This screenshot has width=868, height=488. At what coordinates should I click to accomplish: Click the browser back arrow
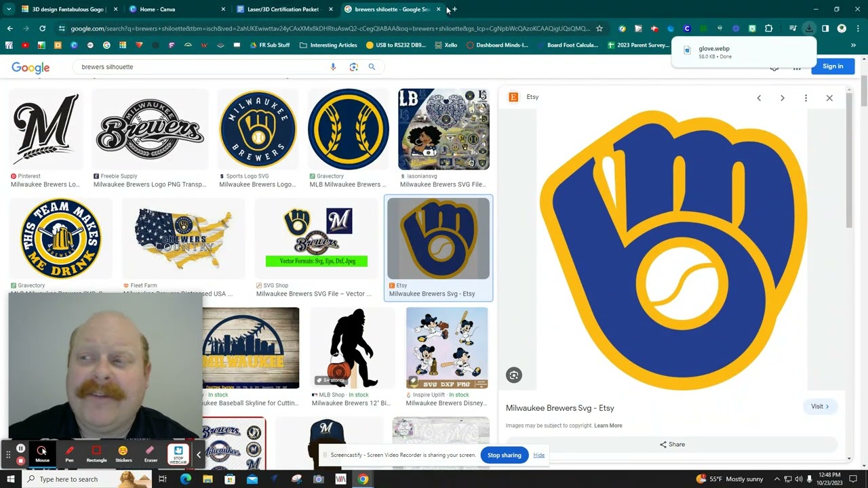pyautogui.click(x=9, y=28)
